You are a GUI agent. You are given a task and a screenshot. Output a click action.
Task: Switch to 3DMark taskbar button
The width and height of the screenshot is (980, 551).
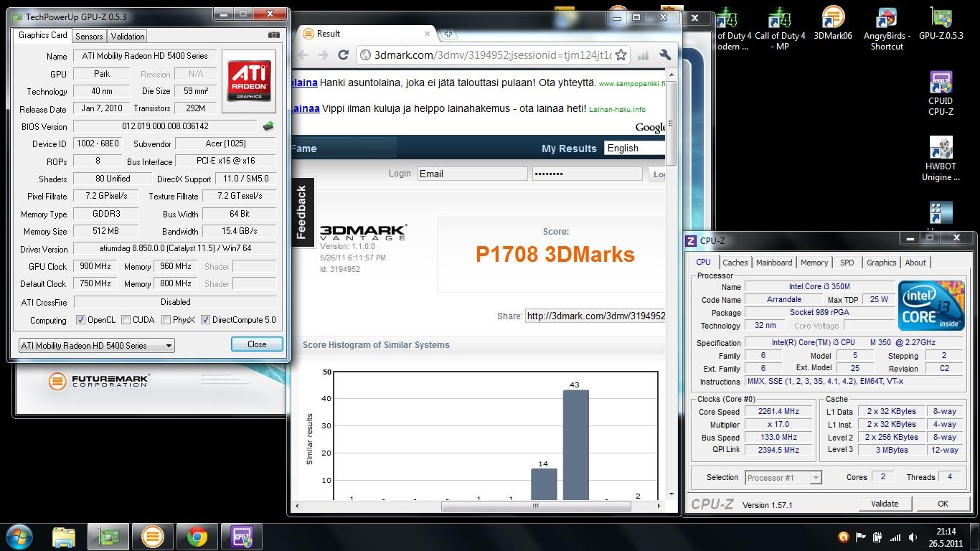pos(152,537)
